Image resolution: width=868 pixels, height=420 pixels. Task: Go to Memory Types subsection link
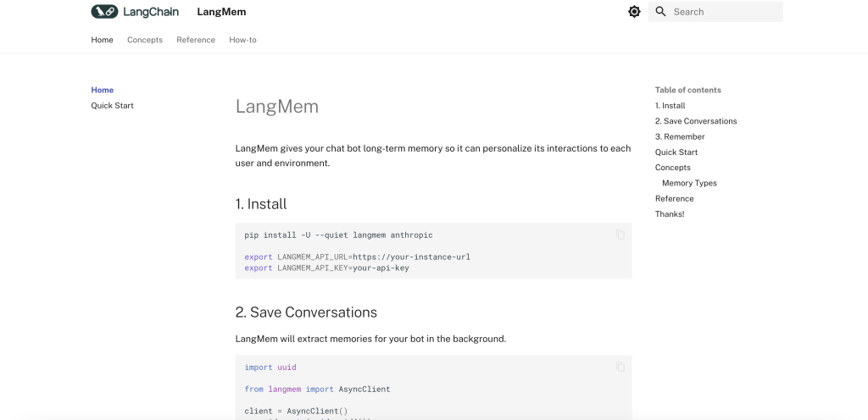click(x=689, y=183)
